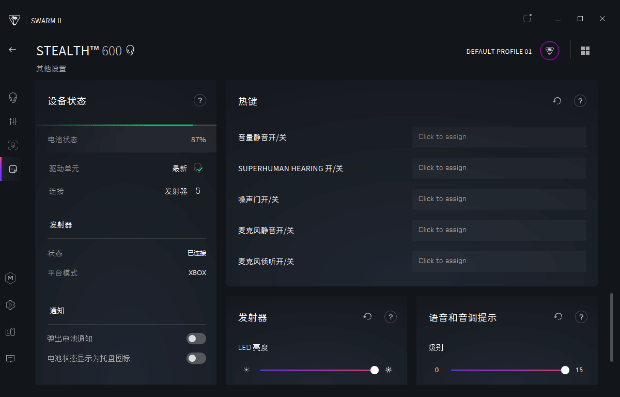Click the USB transmitter icon in connection row
620x397 pixels.
pyautogui.click(x=198, y=191)
